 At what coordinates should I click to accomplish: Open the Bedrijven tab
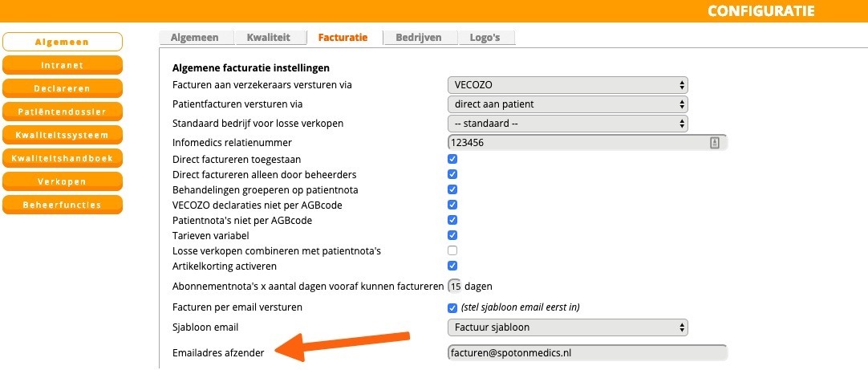[418, 37]
